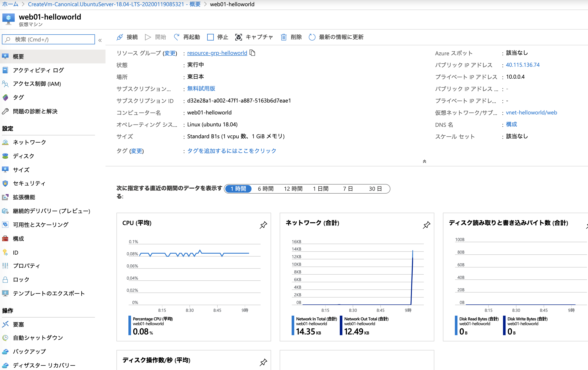Select the 12 時間 time range
This screenshot has height=370, width=588.
coord(293,189)
